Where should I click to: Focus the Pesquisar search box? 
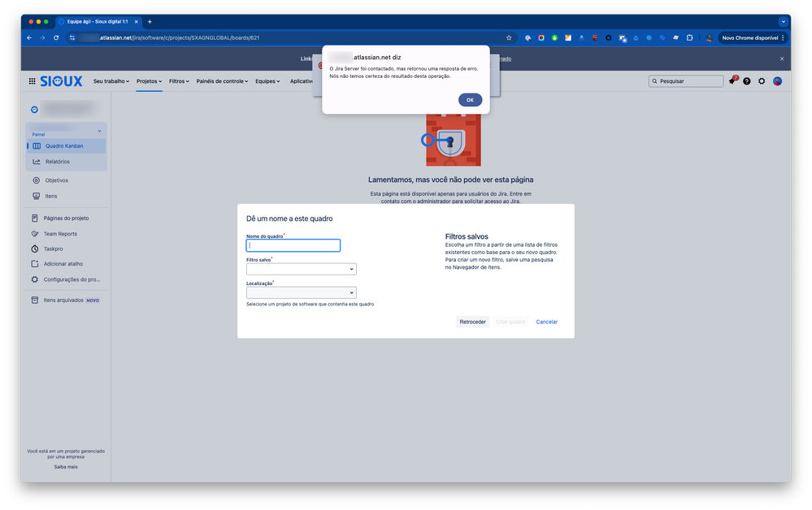coord(686,81)
